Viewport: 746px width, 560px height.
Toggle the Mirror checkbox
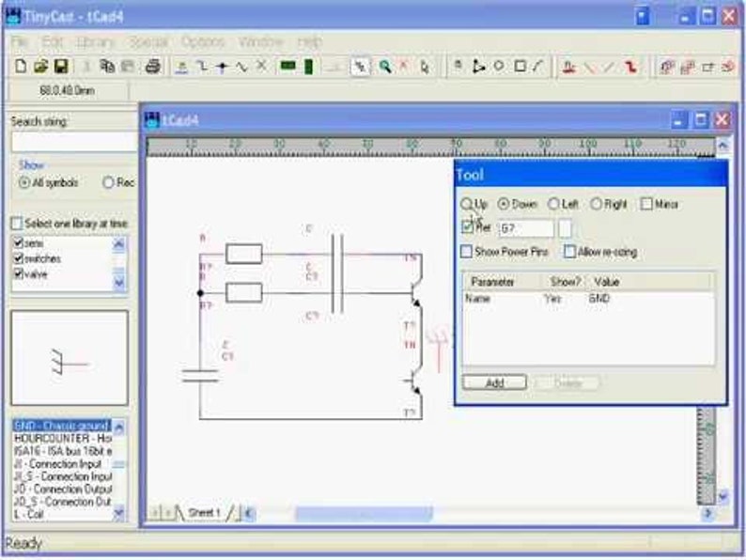pyautogui.click(x=646, y=204)
